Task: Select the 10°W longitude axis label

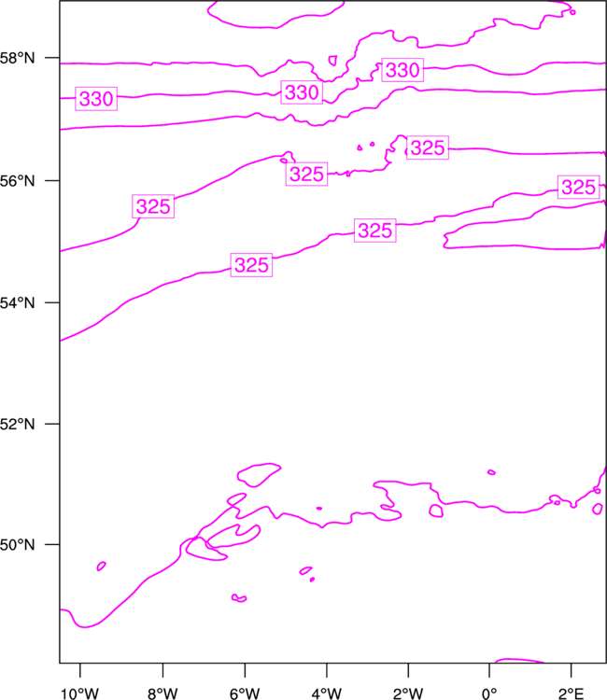Action: (x=80, y=693)
